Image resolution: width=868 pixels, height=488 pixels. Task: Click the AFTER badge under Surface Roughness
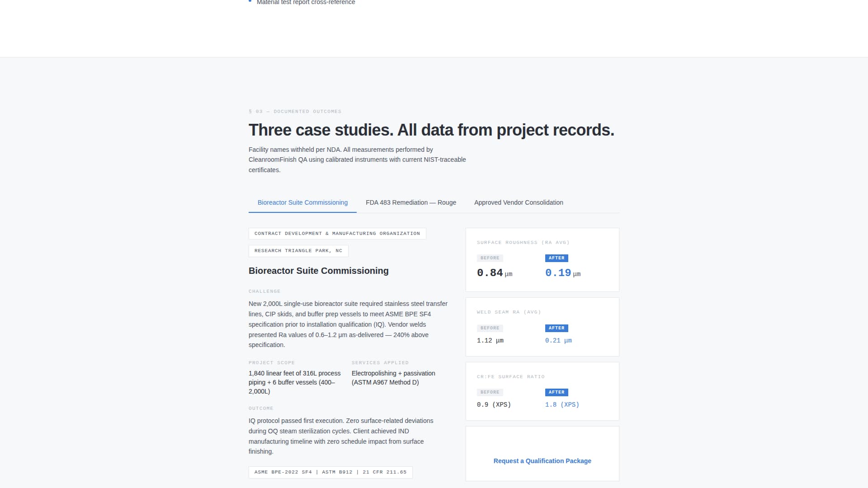point(557,258)
